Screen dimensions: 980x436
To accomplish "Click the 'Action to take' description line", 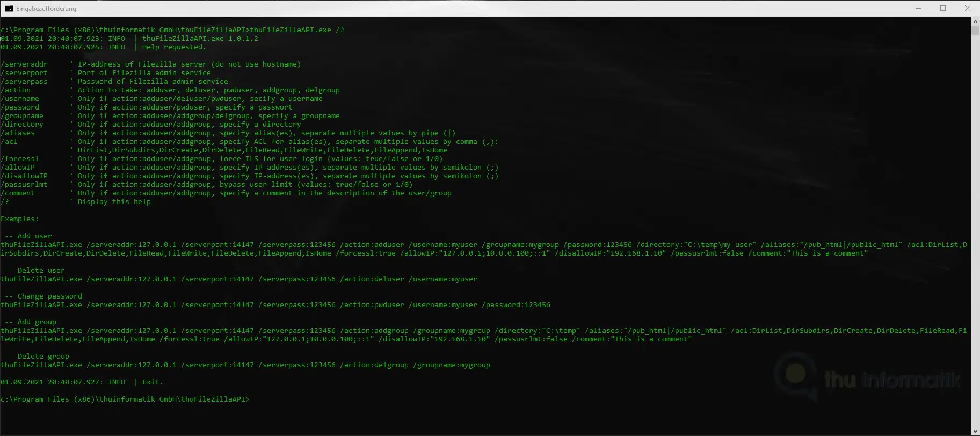I will point(208,90).
